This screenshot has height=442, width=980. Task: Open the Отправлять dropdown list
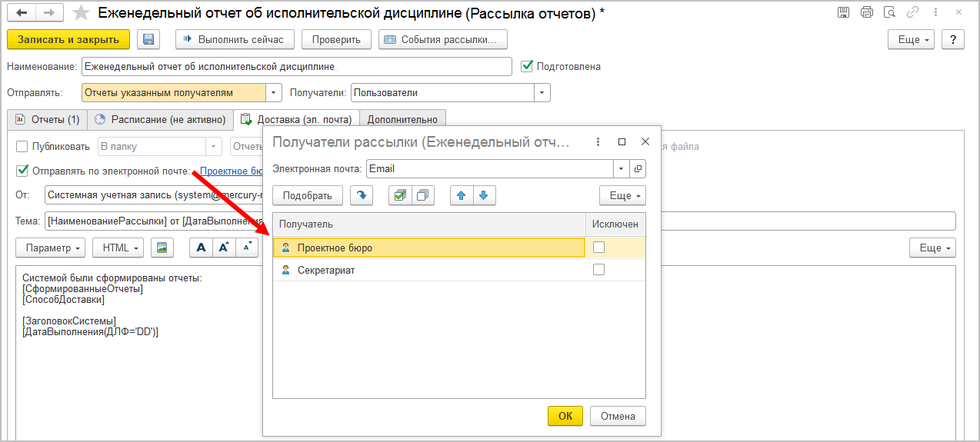(274, 92)
